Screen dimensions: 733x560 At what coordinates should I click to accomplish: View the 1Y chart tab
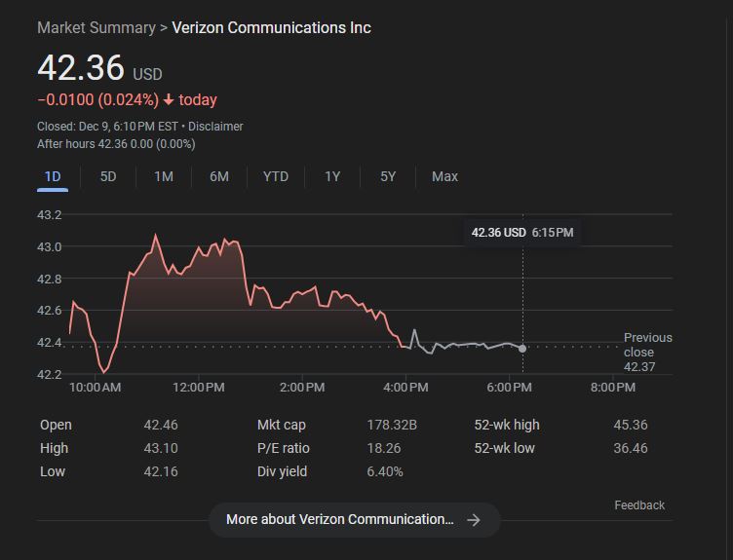click(x=332, y=177)
